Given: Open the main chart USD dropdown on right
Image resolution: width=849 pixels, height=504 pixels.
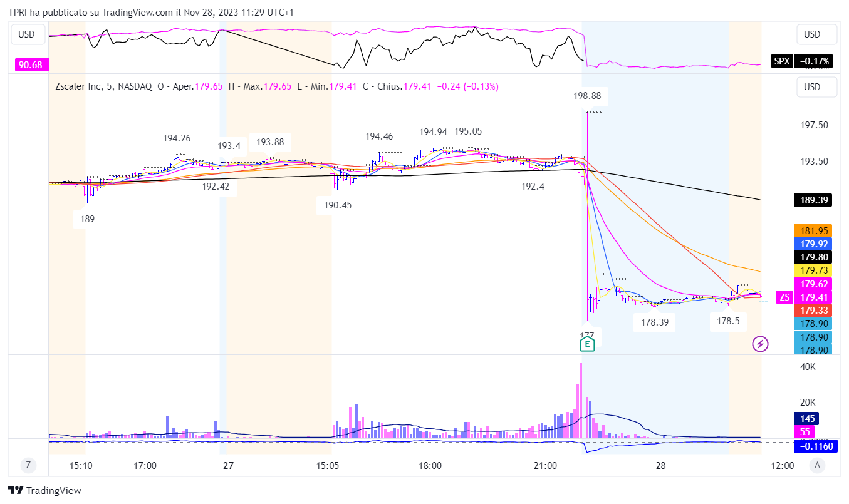Looking at the screenshot, I should tap(811, 86).
